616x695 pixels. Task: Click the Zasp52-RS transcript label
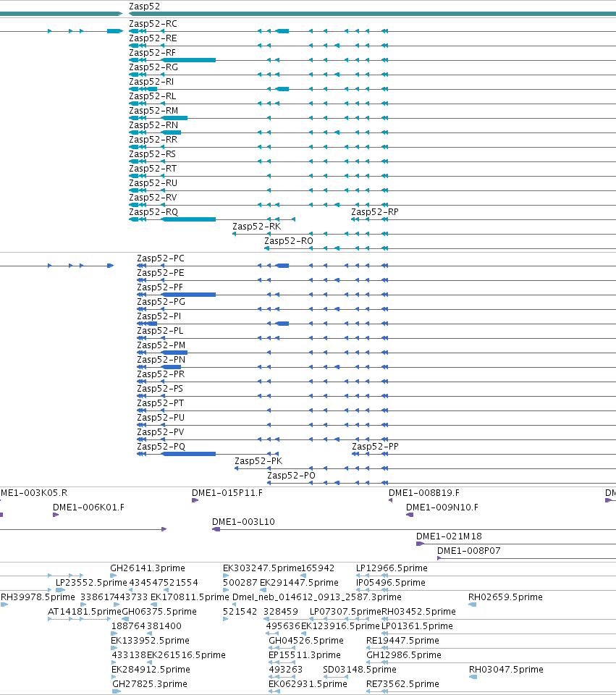point(153,154)
